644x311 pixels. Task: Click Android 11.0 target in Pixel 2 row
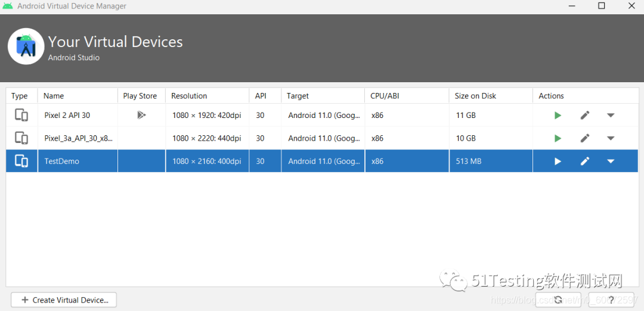point(324,116)
